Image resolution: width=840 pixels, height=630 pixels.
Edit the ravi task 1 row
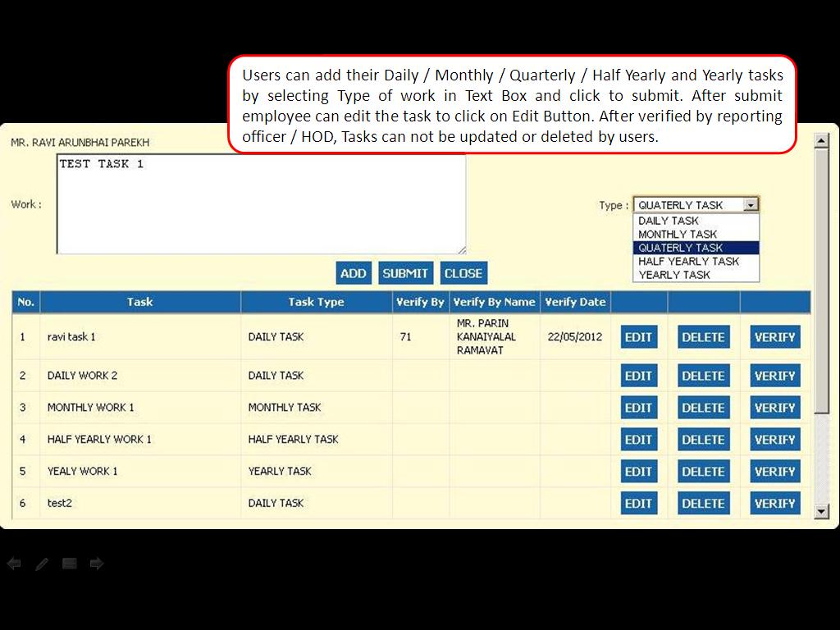coord(638,337)
